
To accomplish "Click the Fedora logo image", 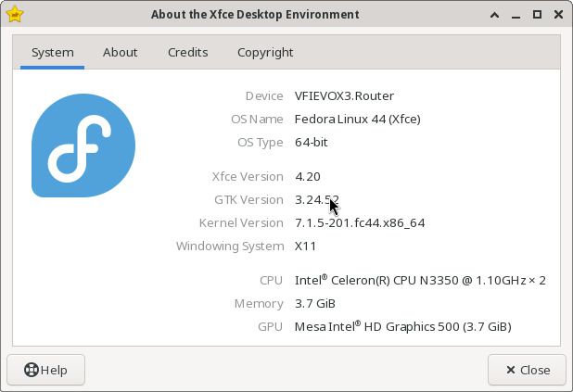I will 83,145.
